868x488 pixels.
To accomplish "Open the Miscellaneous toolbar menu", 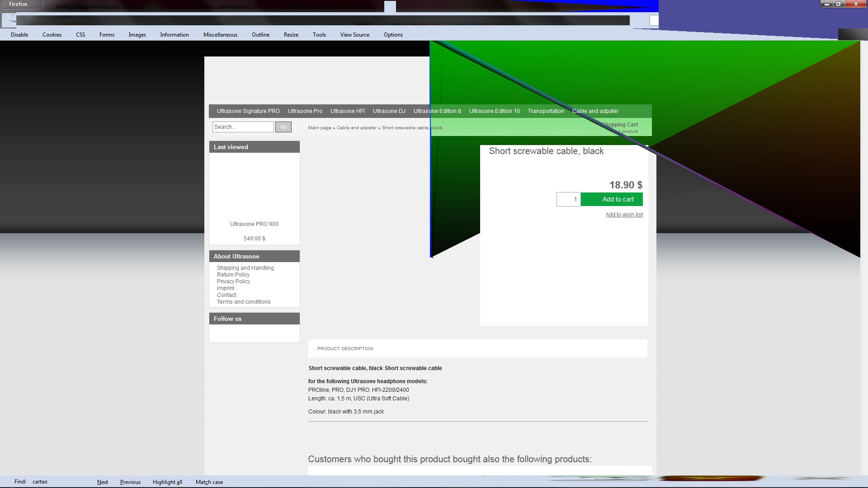I will point(220,35).
